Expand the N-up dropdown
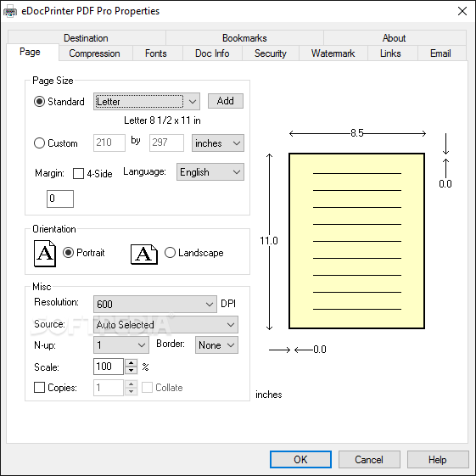The width and height of the screenshot is (476, 476). pyautogui.click(x=121, y=344)
